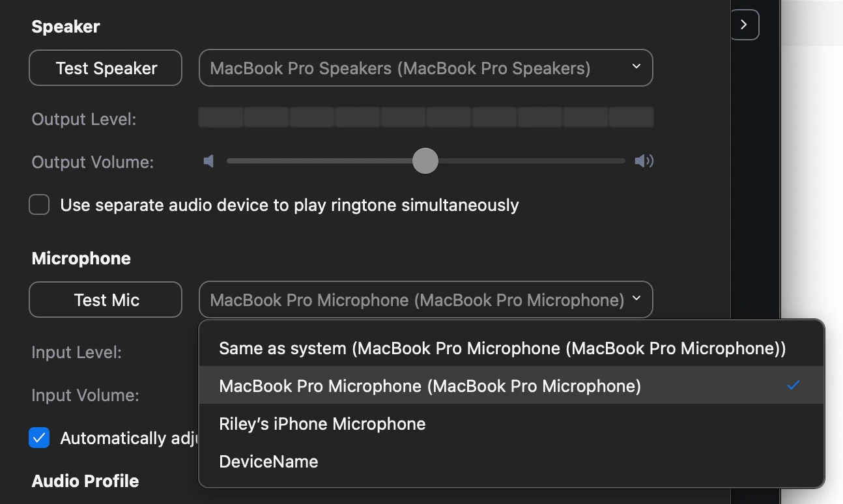Collapse the MacBook Pro Microphone dropdown
The width and height of the screenshot is (843, 504).
point(426,300)
